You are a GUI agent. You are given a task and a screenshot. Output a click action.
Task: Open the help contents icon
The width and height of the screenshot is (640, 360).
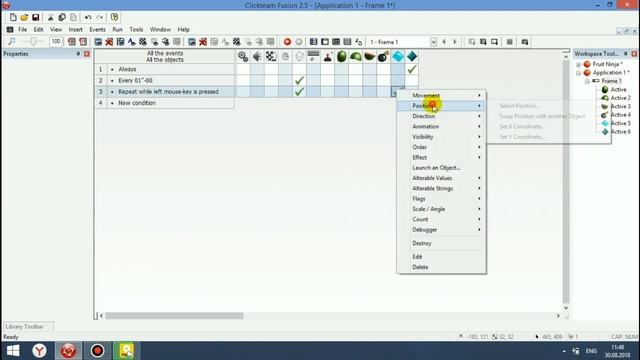coord(114,17)
